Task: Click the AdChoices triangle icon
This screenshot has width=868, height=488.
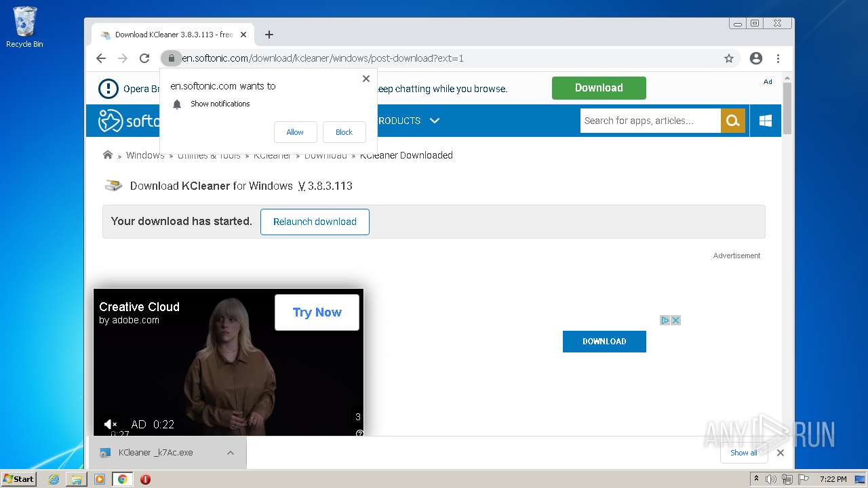Action: (665, 320)
